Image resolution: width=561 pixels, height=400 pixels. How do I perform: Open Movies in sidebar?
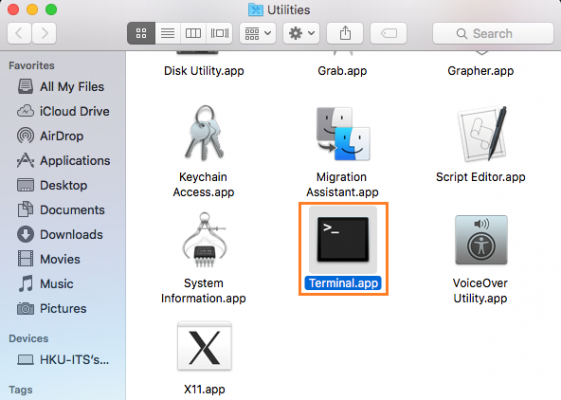tap(63, 259)
